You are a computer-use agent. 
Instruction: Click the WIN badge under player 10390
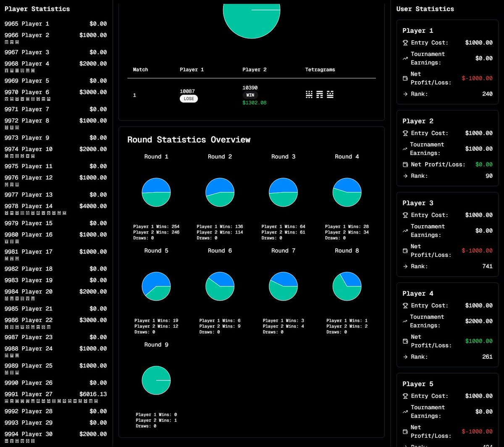point(250,95)
